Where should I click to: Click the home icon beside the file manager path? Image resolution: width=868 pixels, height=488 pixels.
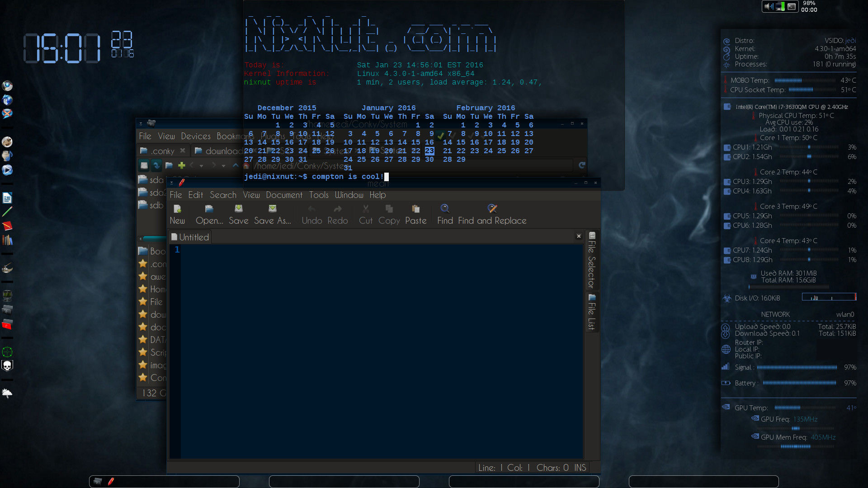pyautogui.click(x=246, y=166)
